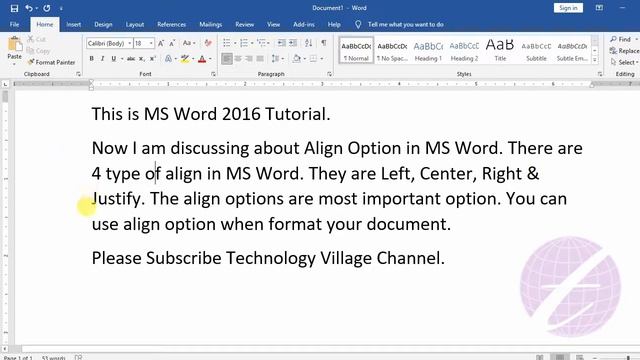The height and width of the screenshot is (360, 640).
Task: Apply the Title style
Action: pyautogui.click(x=500, y=50)
